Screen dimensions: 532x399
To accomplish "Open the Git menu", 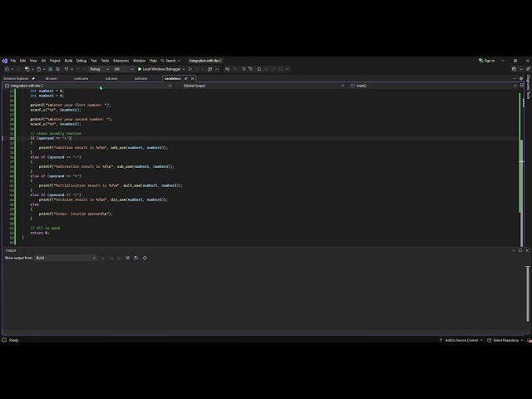I will 43,61.
